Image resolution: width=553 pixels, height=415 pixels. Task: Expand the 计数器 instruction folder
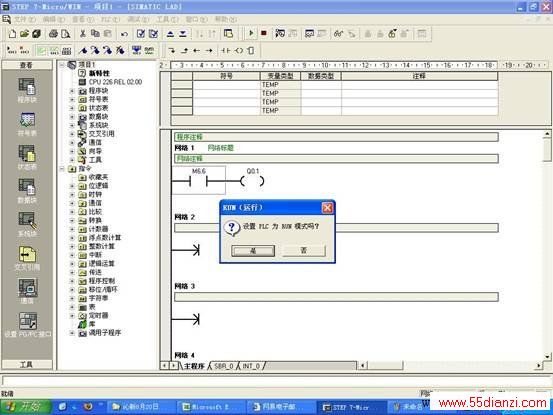click(72, 229)
